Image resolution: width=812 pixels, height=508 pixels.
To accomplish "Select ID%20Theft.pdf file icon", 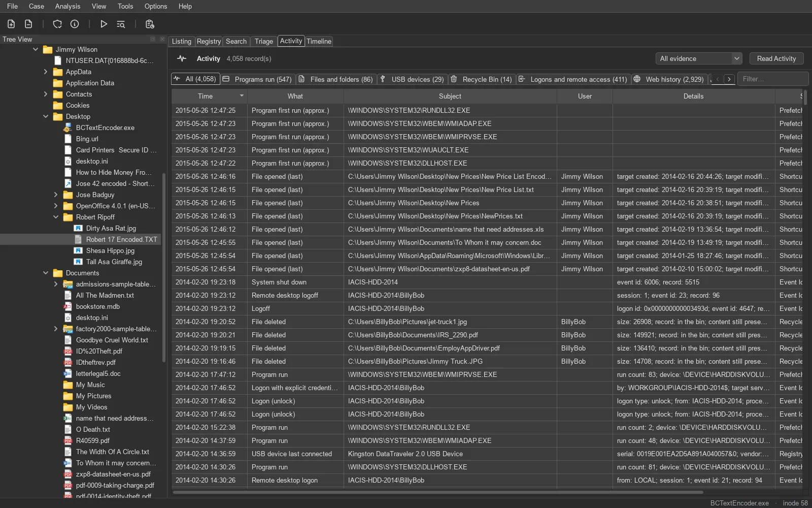I will point(68,351).
